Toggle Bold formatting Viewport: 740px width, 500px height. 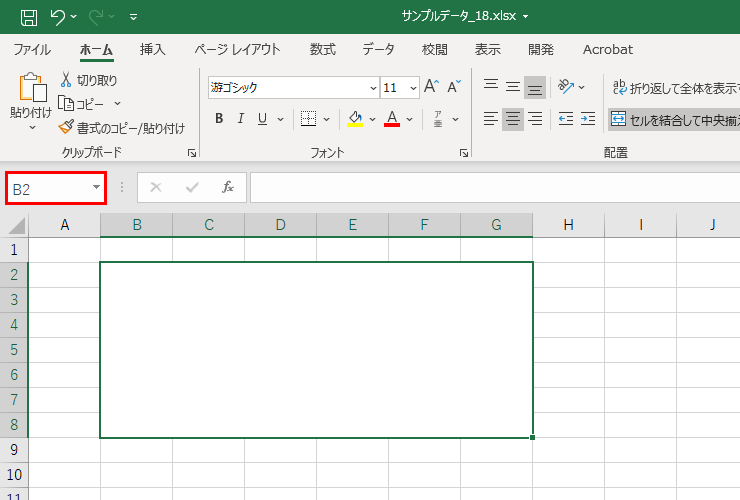point(219,119)
